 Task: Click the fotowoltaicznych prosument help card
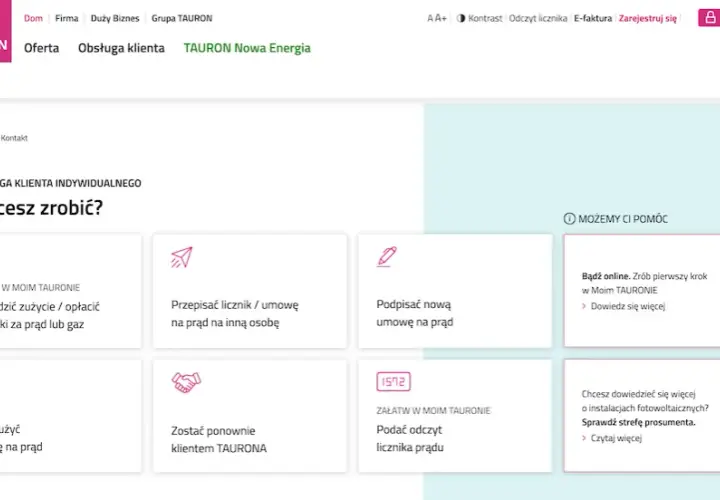[642, 416]
